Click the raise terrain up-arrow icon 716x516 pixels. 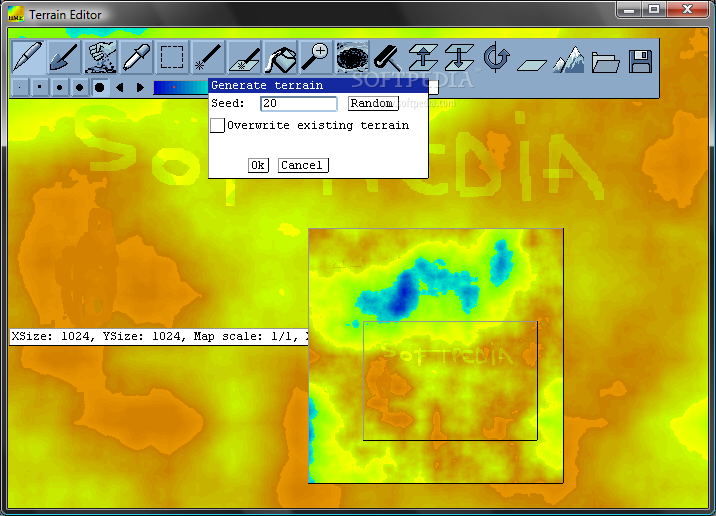(423, 57)
